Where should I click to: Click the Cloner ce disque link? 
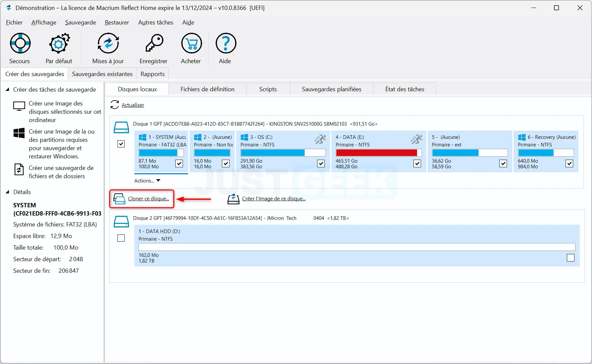148,199
